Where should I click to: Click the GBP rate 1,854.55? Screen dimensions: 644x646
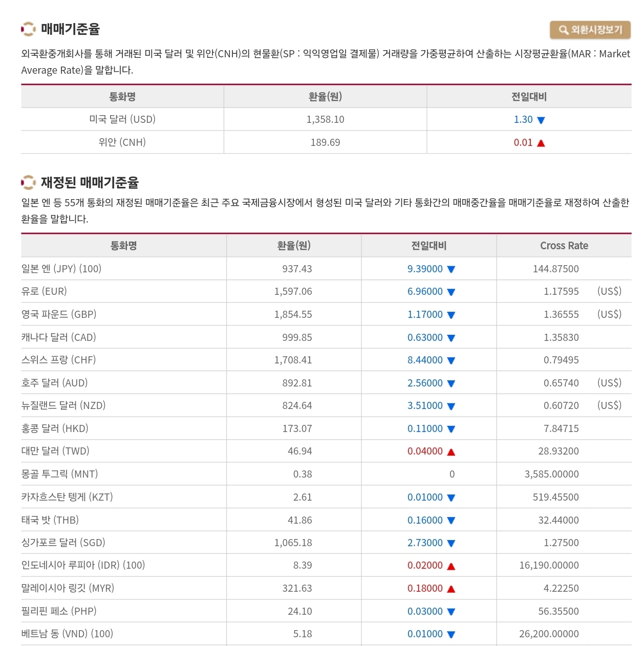293,314
